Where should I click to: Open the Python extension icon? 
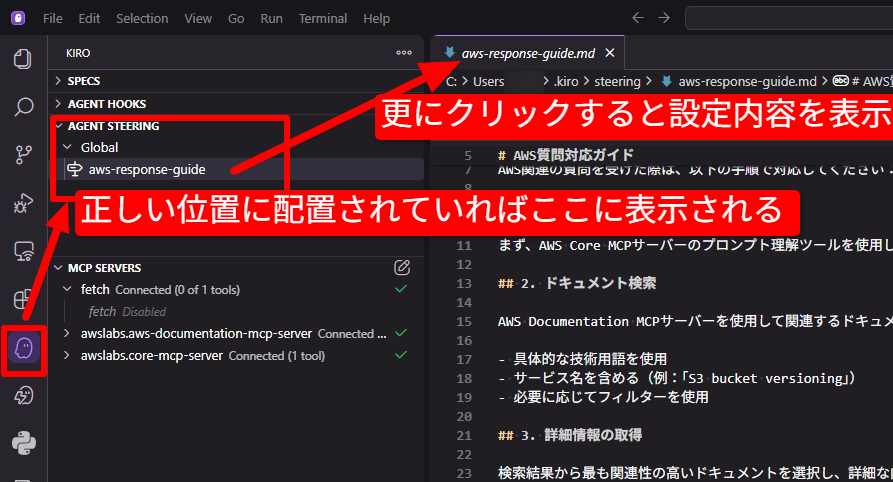23,443
